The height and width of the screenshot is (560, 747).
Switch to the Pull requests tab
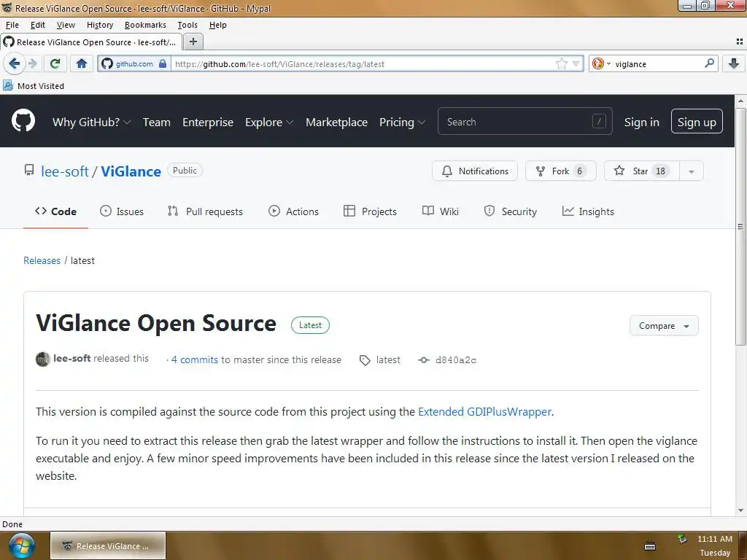pos(205,211)
